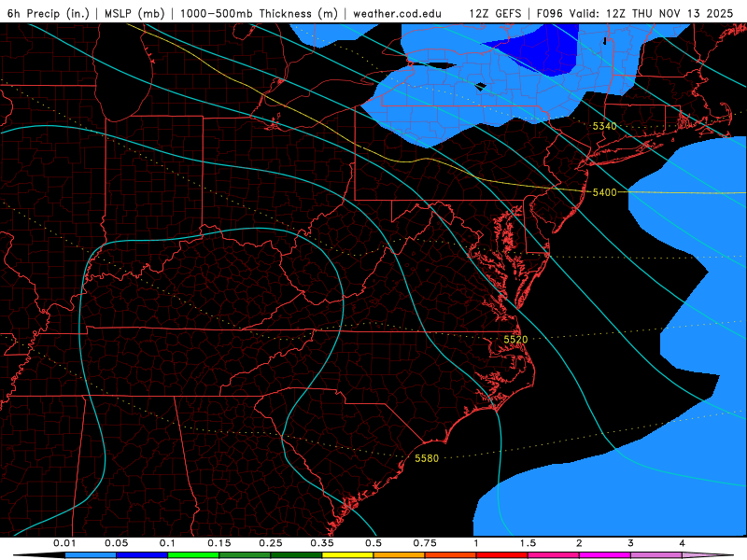Click the "F096 Valid: 12Z THU NOV 13 2025" text
The height and width of the screenshot is (560, 747).
(635, 13)
